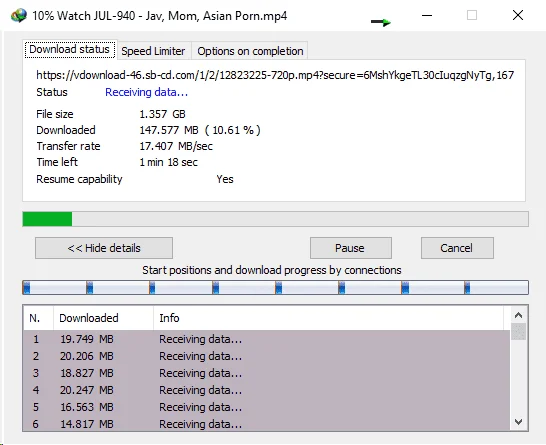Select connection row 4 with 20.247 MB
546x445 pixels.
coord(267,390)
